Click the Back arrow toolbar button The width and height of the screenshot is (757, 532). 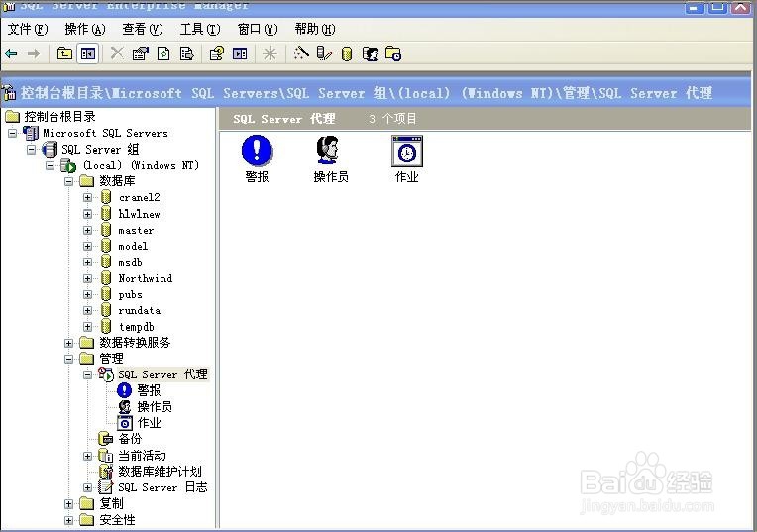(11, 53)
